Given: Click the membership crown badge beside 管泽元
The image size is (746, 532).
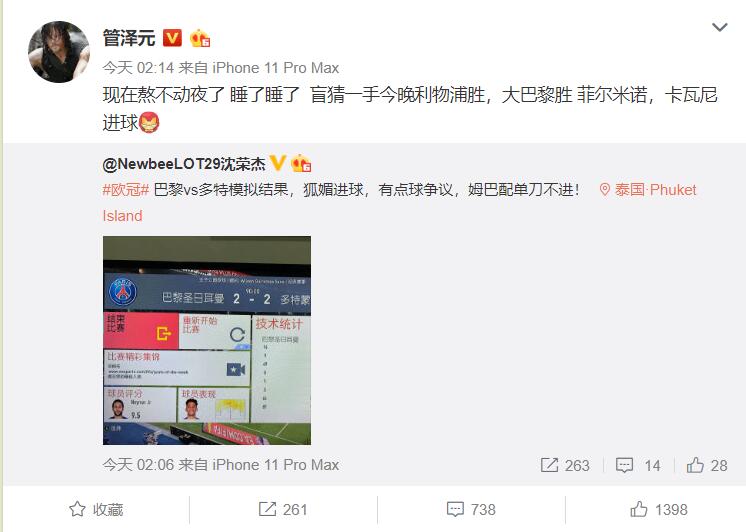Looking at the screenshot, I should click(200, 38).
